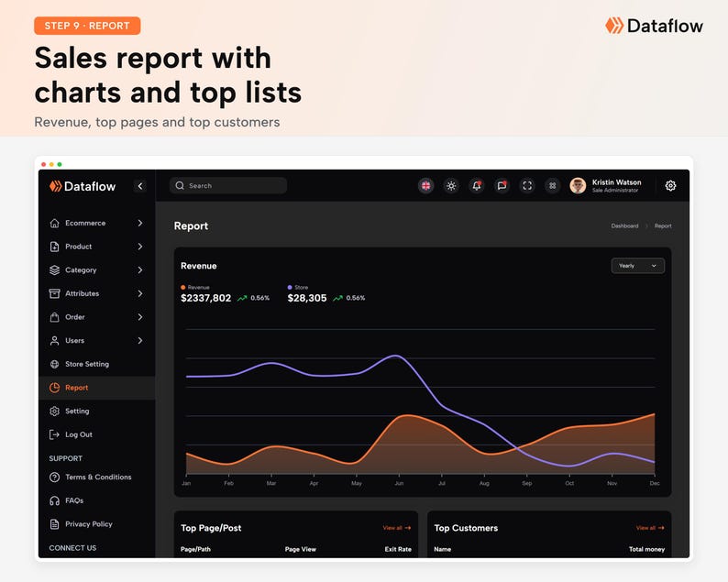The image size is (728, 582).
Task: Open Product menu item
Action: 96,247
